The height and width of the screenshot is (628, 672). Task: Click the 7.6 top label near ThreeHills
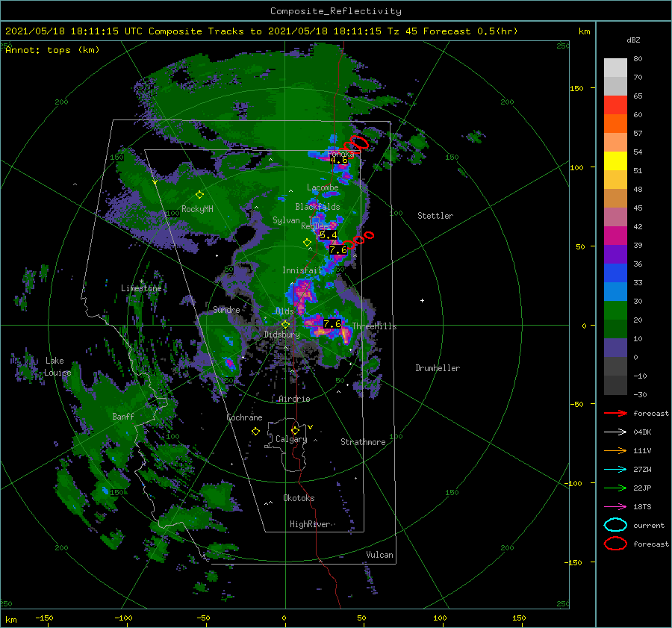coord(332,323)
